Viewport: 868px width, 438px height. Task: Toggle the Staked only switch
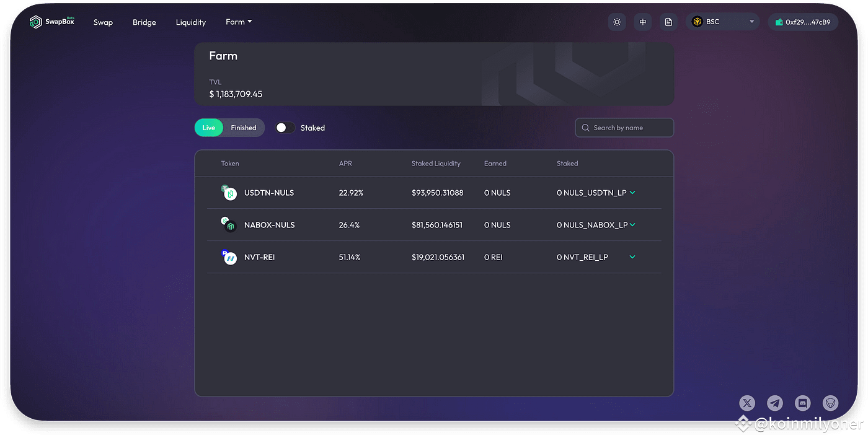coord(285,128)
